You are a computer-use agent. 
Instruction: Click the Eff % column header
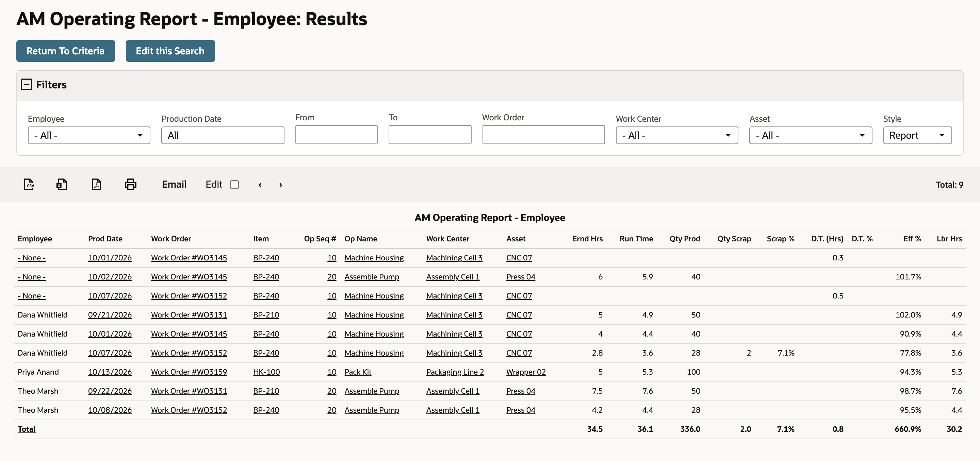(x=912, y=239)
